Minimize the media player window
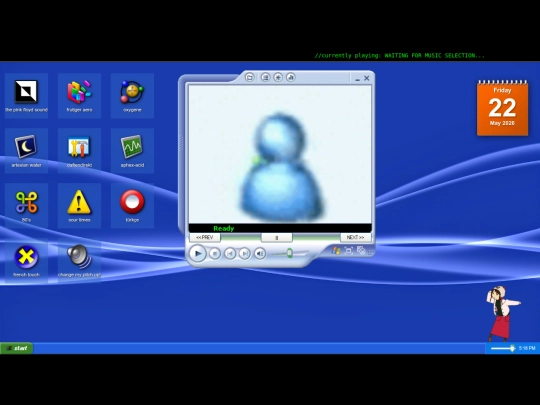This screenshot has height=405, width=540. tap(357, 79)
